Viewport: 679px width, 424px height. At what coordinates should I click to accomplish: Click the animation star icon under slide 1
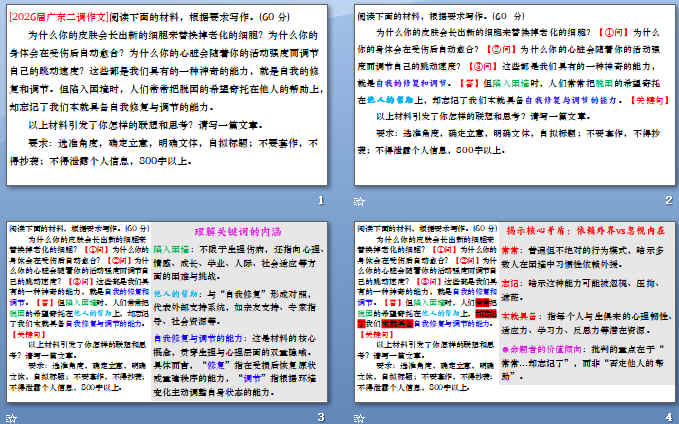(x=11, y=203)
